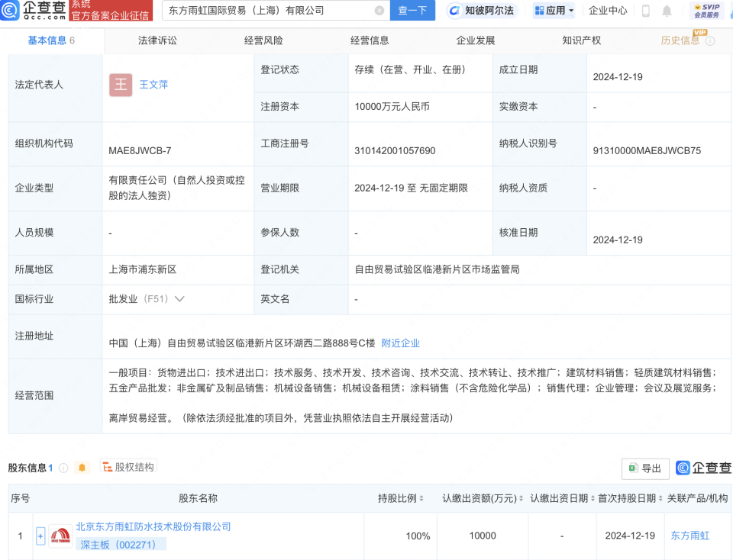733x560 pixels.
Task: Click the 营业期限 value 2024-12-19 至 无固定期限
Action: [x=411, y=188]
